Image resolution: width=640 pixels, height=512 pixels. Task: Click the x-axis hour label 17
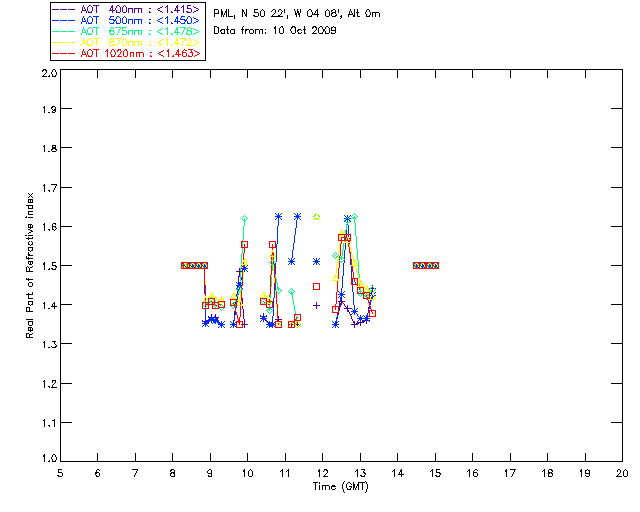pyautogui.click(x=510, y=473)
